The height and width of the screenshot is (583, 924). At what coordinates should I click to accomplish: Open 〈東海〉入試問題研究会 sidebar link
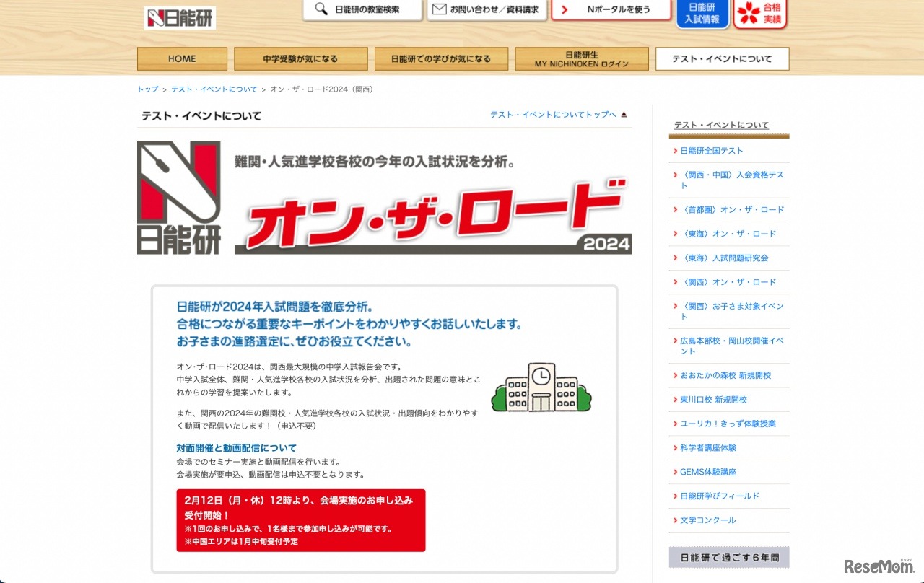coord(724,258)
